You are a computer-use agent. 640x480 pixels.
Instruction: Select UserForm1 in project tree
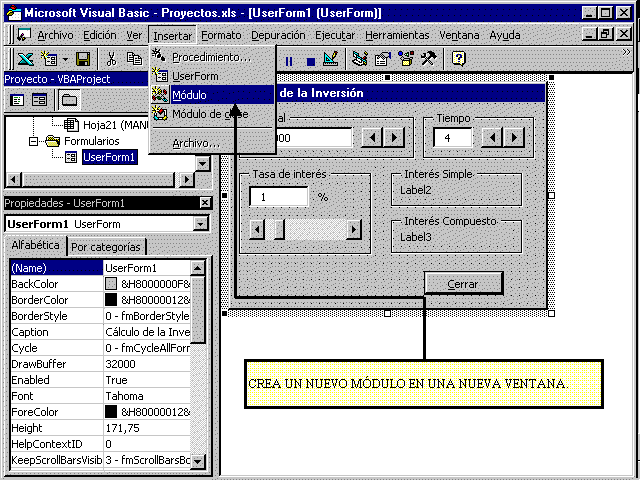click(x=109, y=157)
